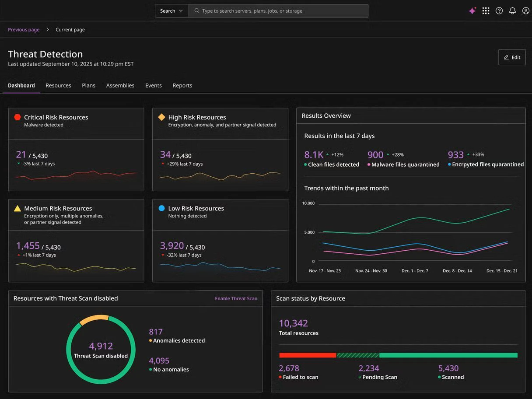
Task: Click the orange High Risk diamond icon
Action: [162, 117]
